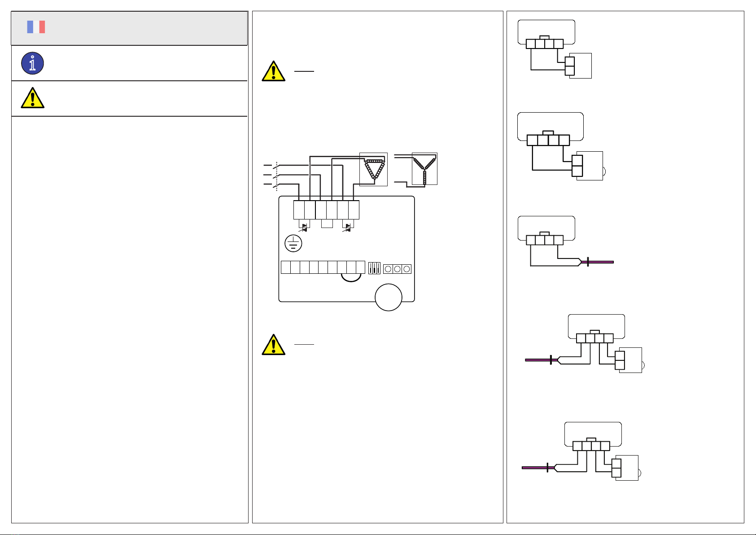Click the two-terminal device in the top-right diagram
The image size is (756, 535).
pos(570,66)
